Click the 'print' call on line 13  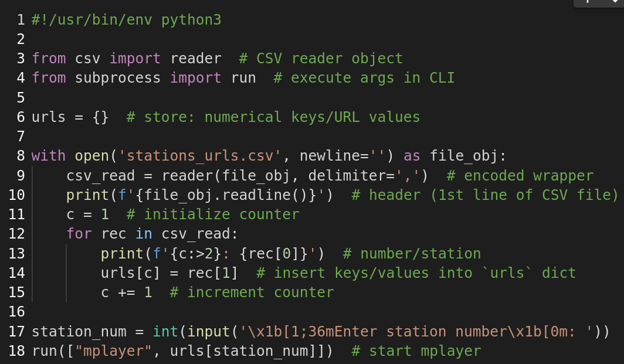point(122,253)
